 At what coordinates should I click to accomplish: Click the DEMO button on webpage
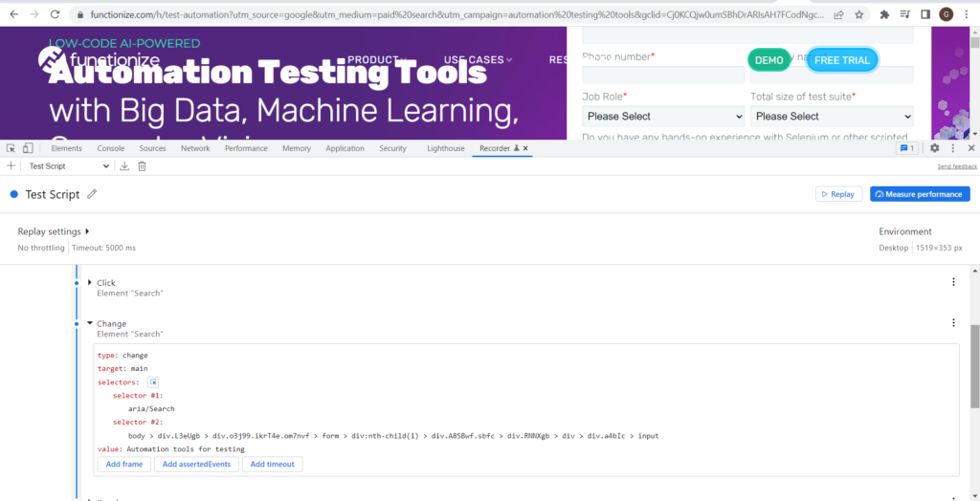[x=768, y=60]
